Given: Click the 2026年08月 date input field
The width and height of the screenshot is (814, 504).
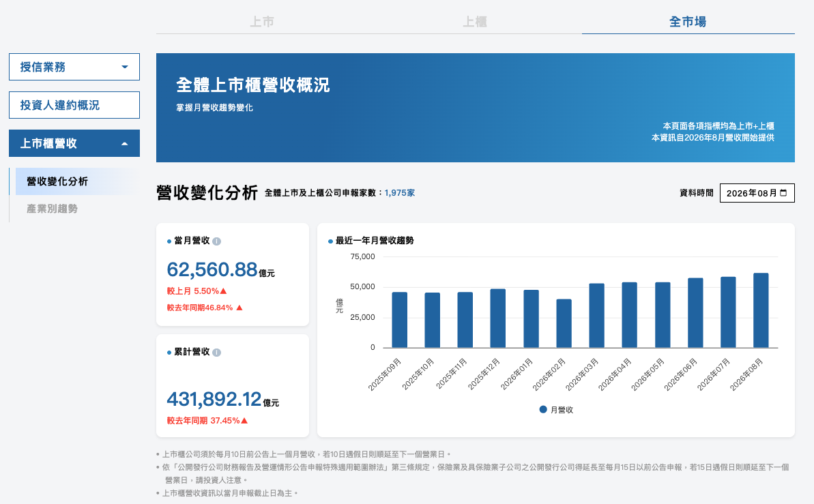Looking at the screenshot, I should click(x=757, y=193).
